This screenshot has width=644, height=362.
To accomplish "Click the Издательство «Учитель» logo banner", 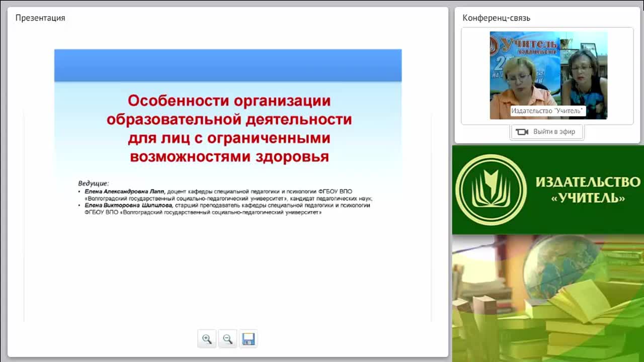I will click(548, 190).
